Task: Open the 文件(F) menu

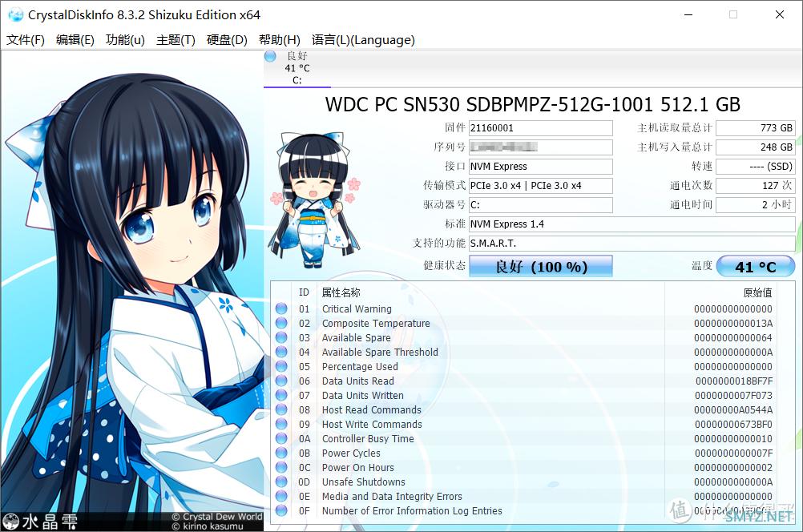Action: click(26, 40)
